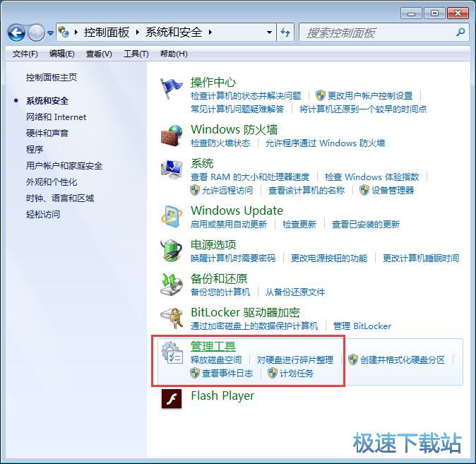Screen dimensions: 476x464
Task: Expand the address bar history dropdown
Action: coord(269,32)
